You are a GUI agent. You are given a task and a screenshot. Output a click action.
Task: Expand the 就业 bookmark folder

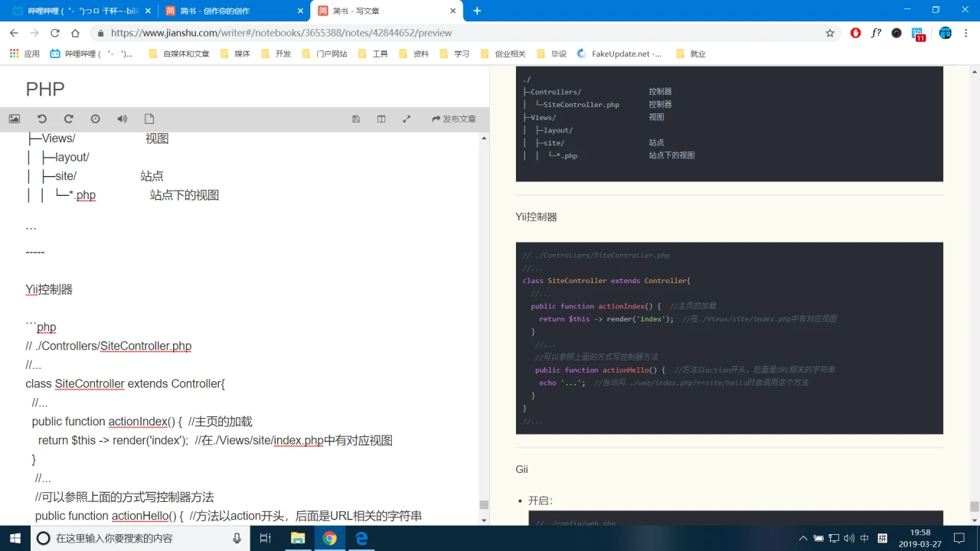690,54
